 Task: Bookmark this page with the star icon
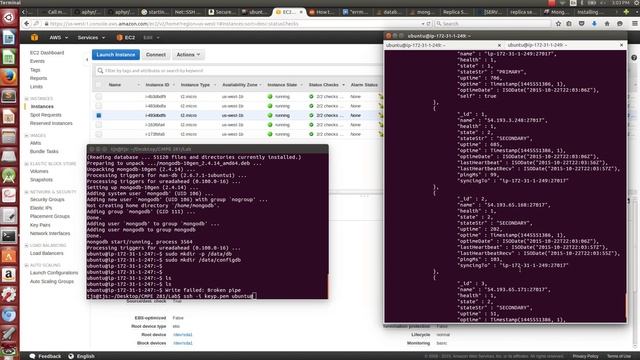point(558,24)
